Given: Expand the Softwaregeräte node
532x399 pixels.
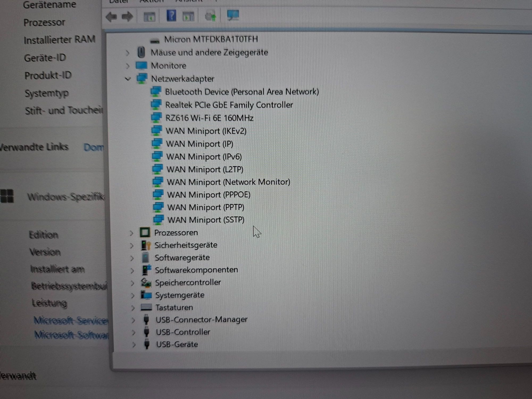Looking at the screenshot, I should coord(132,258).
